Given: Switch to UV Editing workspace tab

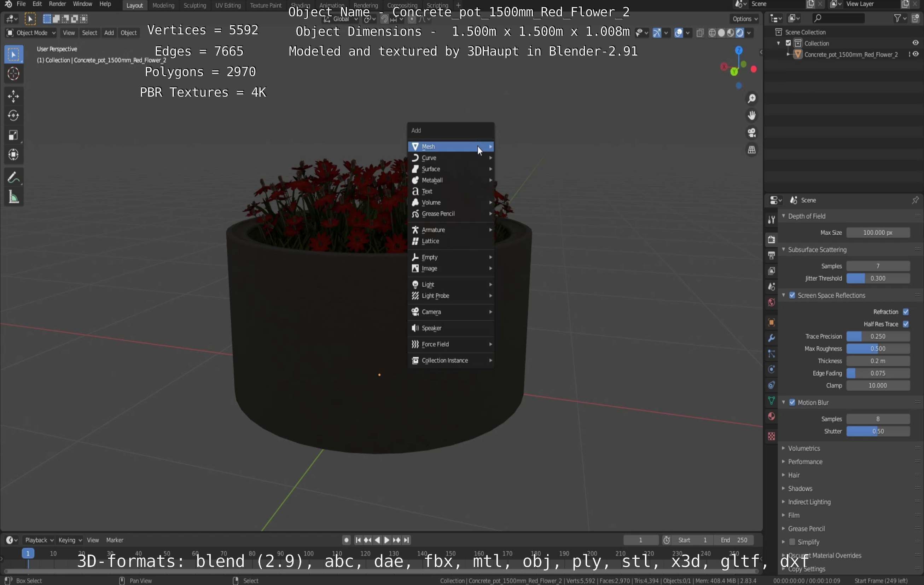Looking at the screenshot, I should (x=228, y=5).
